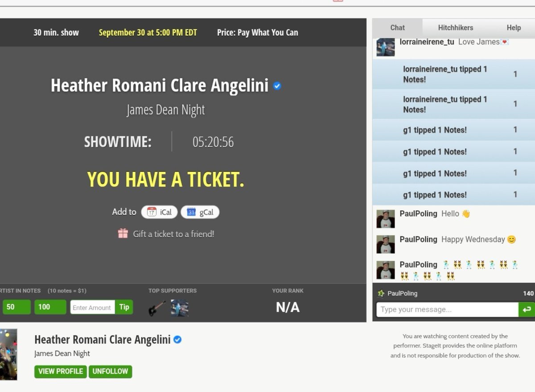Viewport: 535px width, 392px height.
Task: Click the James Dean Night subtitle below the player
Action: (62, 354)
